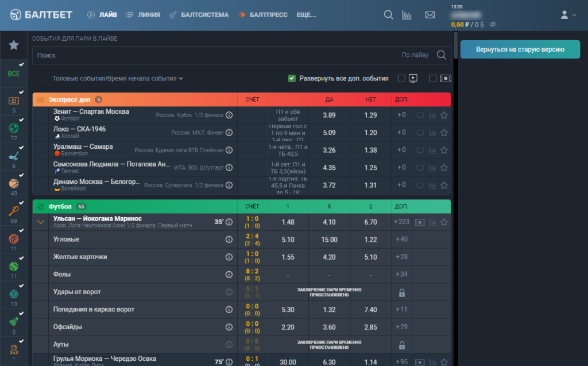Expand +28 markets for Желтые карточки

tap(401, 257)
